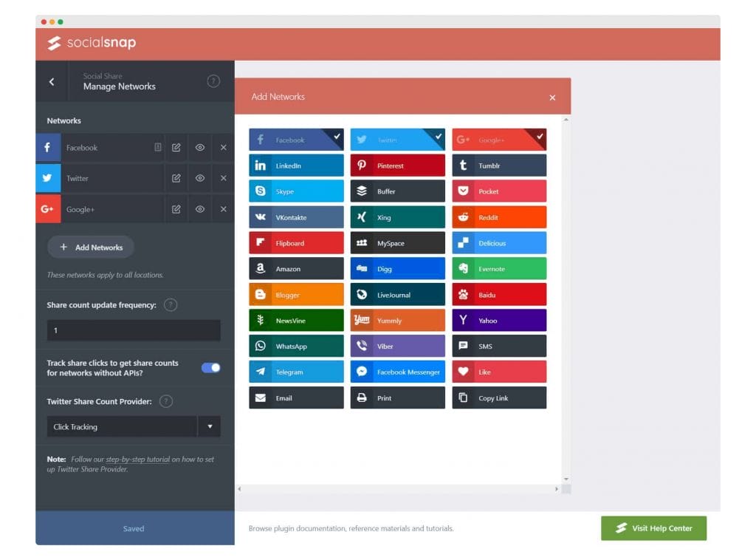
Task: Disable track share clicks toggle
Action: tap(210, 367)
